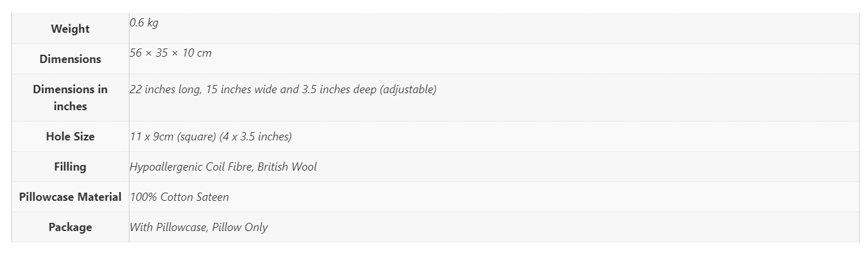The width and height of the screenshot is (868, 260).
Task: Click the 3.5 inches deep text
Action: point(339,89)
